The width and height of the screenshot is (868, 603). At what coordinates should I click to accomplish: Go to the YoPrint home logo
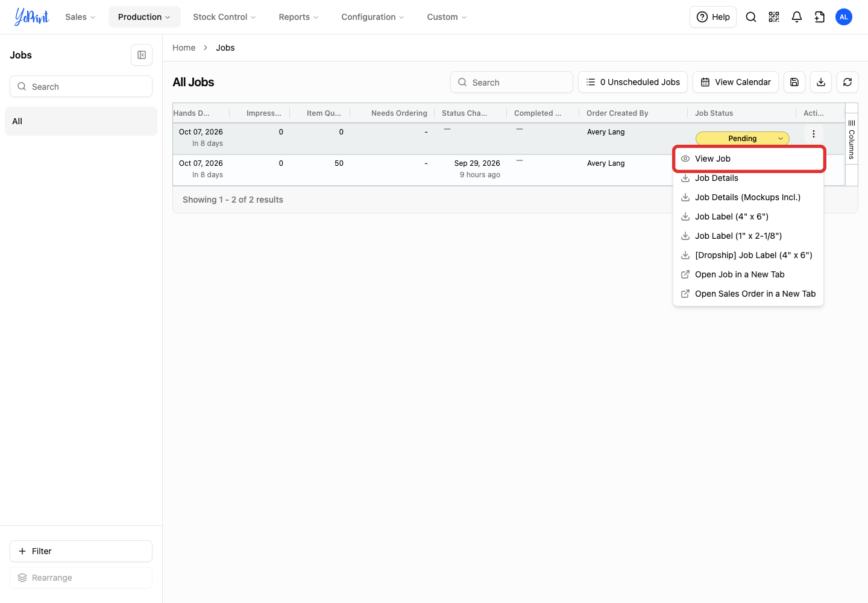(32, 17)
